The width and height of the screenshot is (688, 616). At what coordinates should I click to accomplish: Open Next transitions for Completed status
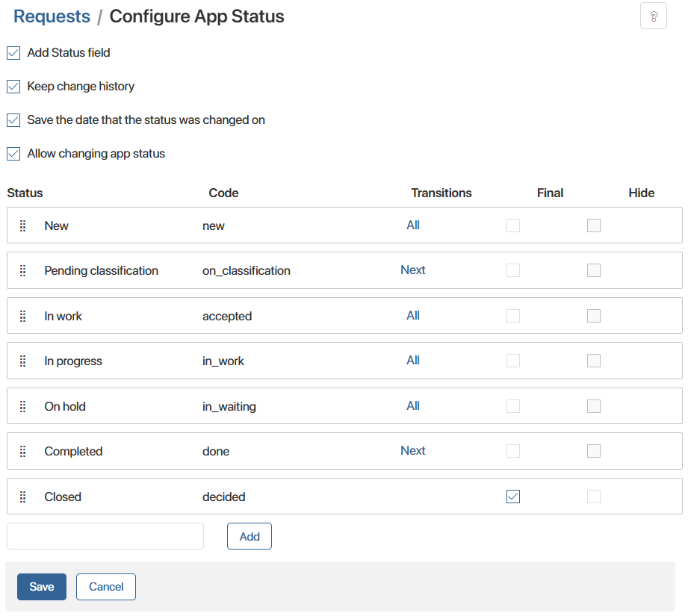coord(413,451)
